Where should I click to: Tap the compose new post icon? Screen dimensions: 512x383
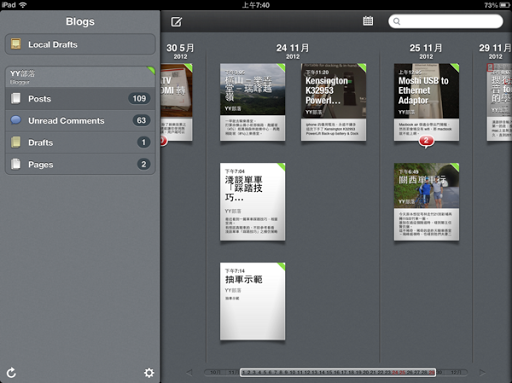pyautogui.click(x=176, y=22)
